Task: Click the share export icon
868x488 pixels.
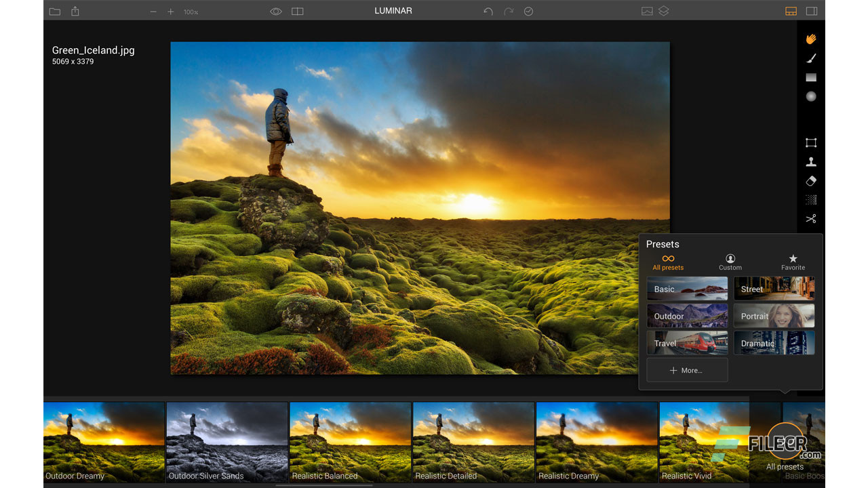Action: tap(75, 11)
